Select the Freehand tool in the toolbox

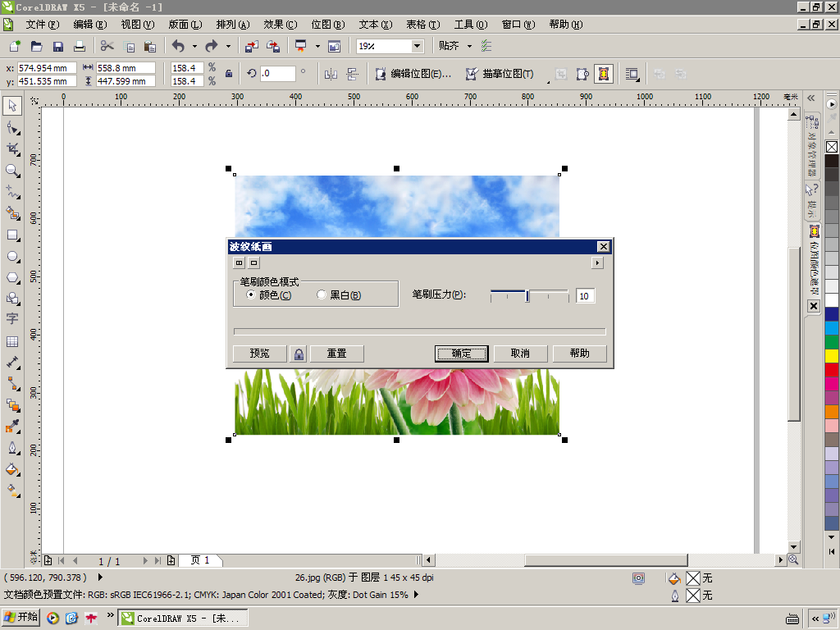pyautogui.click(x=12, y=192)
